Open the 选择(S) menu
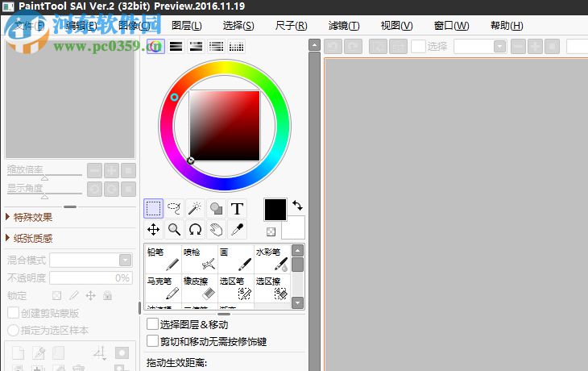This screenshot has height=371, width=588. click(238, 26)
